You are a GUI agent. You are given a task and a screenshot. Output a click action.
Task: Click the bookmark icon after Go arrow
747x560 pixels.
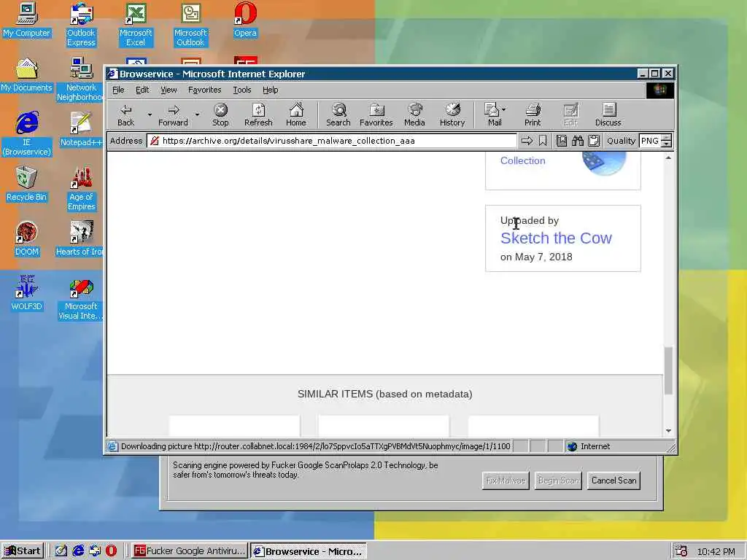[x=543, y=141]
